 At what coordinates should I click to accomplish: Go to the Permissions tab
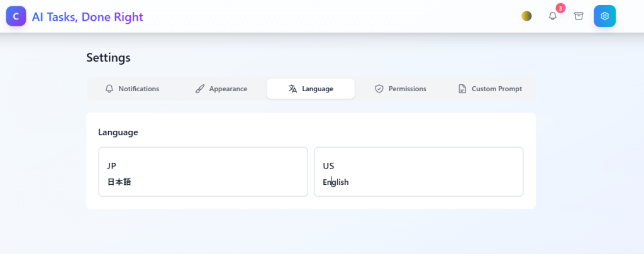401,89
